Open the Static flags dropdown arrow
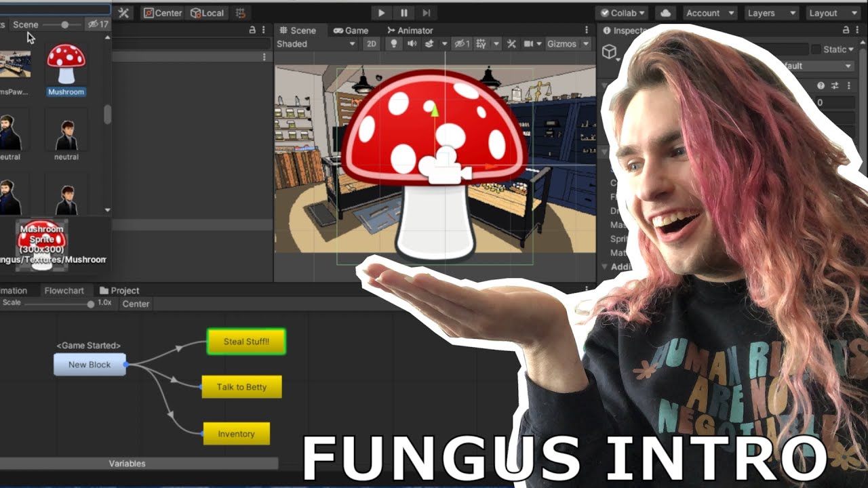This screenshot has width=868, height=488. (850, 49)
